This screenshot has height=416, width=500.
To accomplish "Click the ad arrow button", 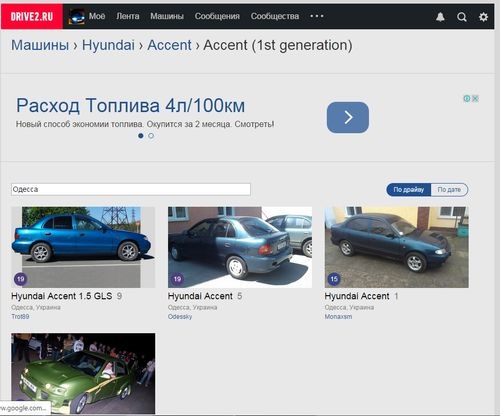I will tap(348, 117).
